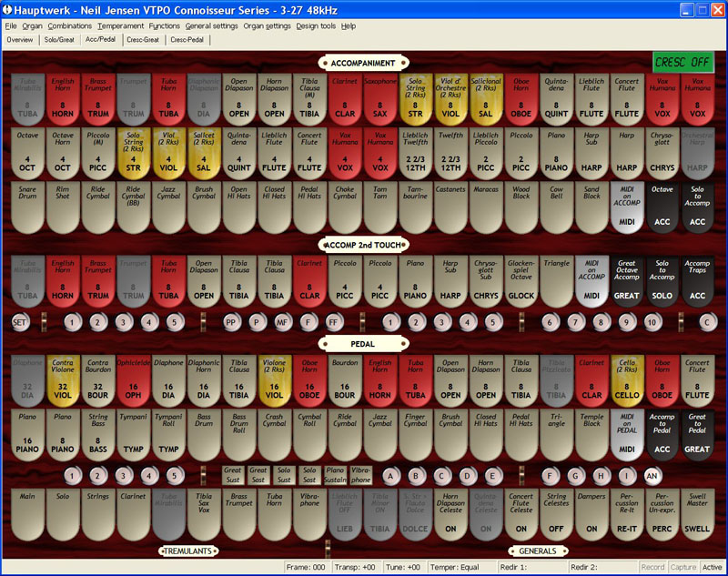Enable the Oboe Horn 8 stop in Accompaniment

pos(521,99)
